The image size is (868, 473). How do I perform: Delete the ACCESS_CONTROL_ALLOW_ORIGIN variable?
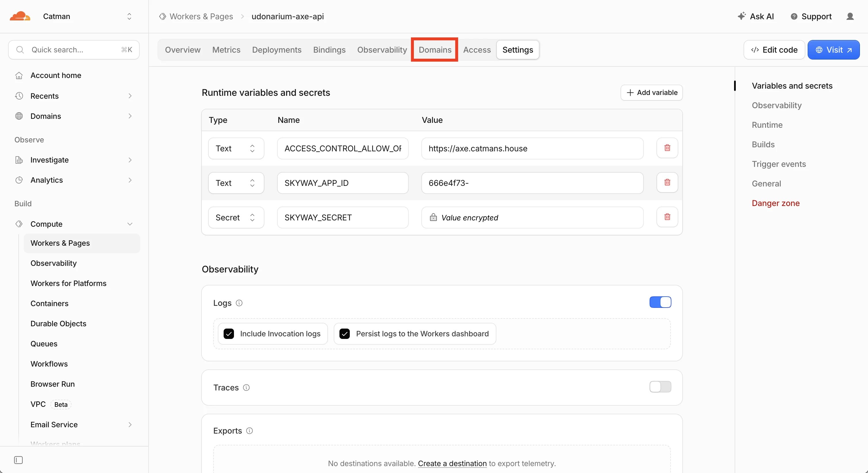coord(667,148)
